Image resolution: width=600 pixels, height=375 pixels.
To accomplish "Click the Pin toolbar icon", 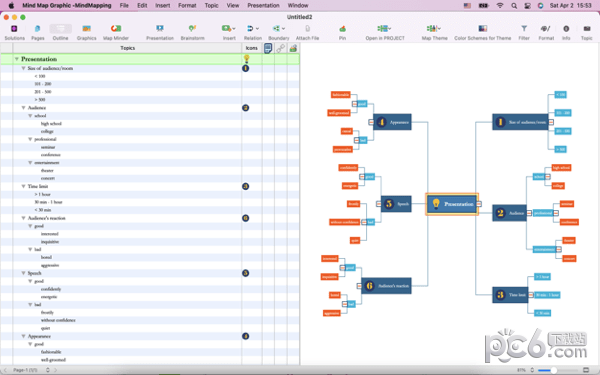I will [342, 29].
